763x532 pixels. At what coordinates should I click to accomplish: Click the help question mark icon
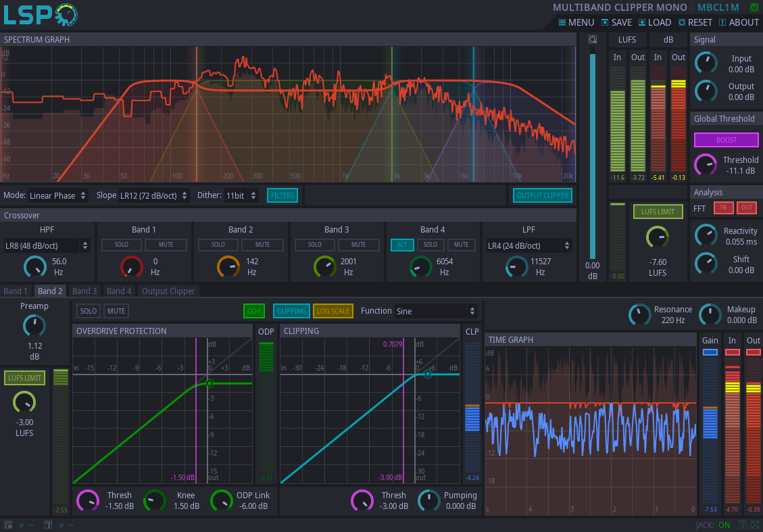(x=743, y=525)
